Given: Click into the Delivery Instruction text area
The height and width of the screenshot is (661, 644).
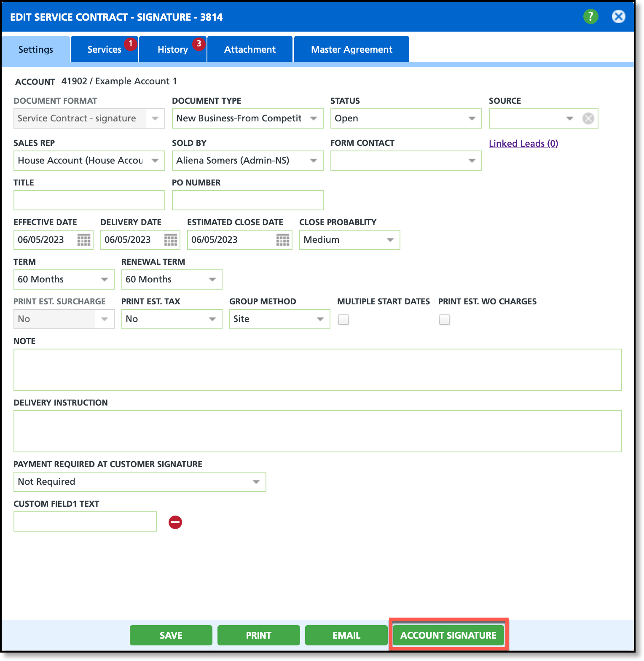Looking at the screenshot, I should coord(317,431).
